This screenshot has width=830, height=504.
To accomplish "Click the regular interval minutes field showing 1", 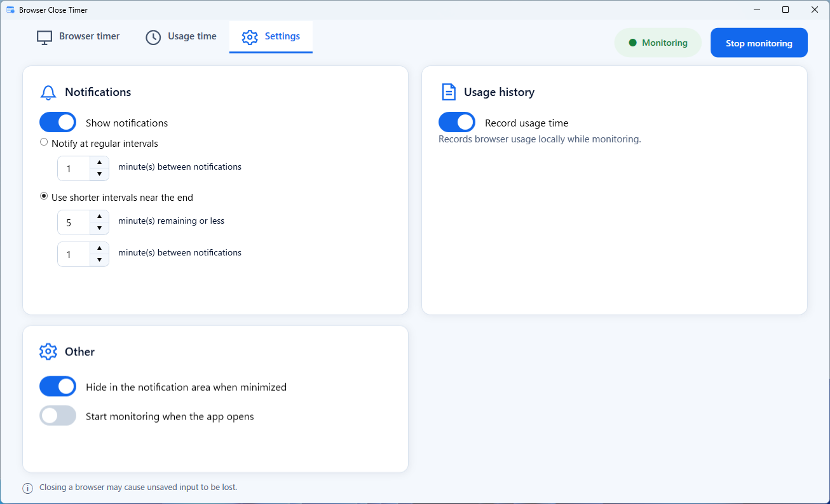I will (x=74, y=168).
